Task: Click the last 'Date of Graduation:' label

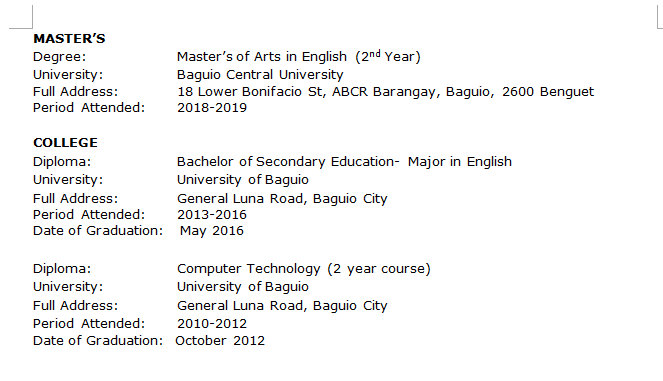Action: tap(98, 341)
